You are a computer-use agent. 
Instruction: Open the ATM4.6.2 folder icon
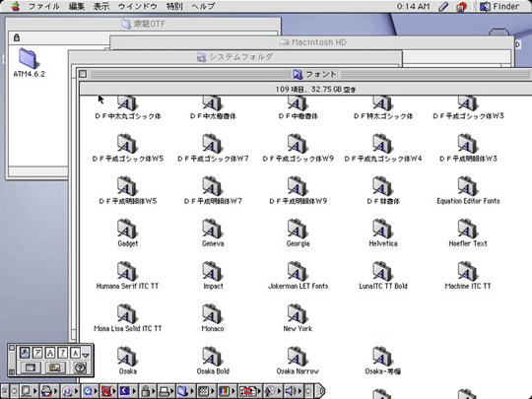tap(29, 58)
